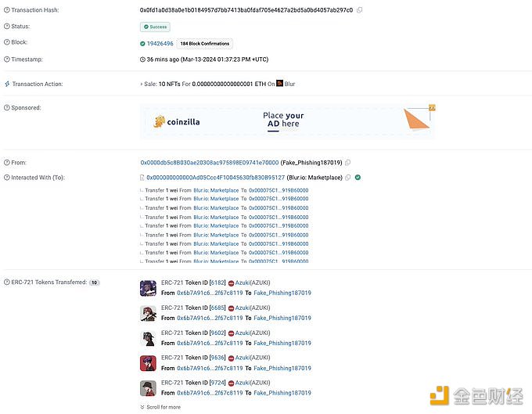Click the coinzilla Place your AD here banner
Screen dimensions: 532x414
[287, 121]
